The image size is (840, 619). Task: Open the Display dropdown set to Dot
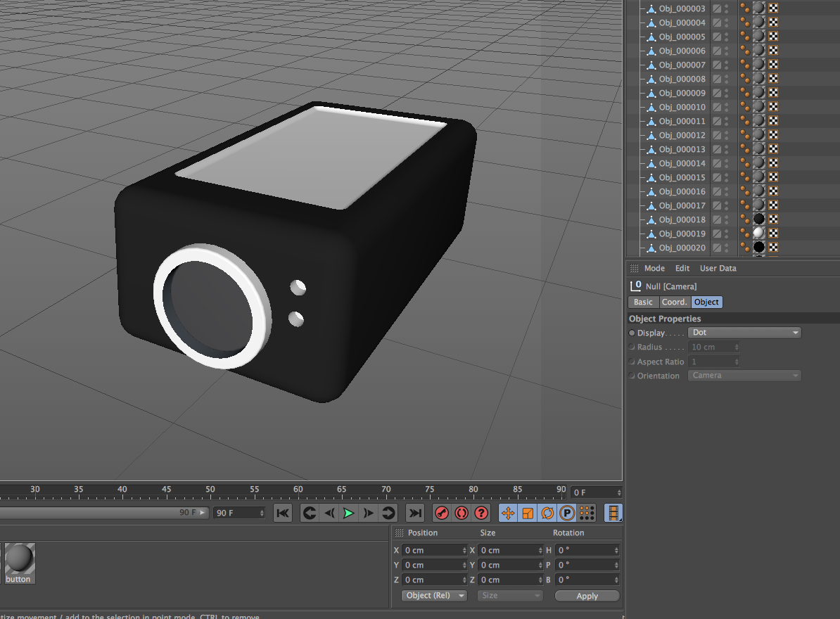[744, 333]
